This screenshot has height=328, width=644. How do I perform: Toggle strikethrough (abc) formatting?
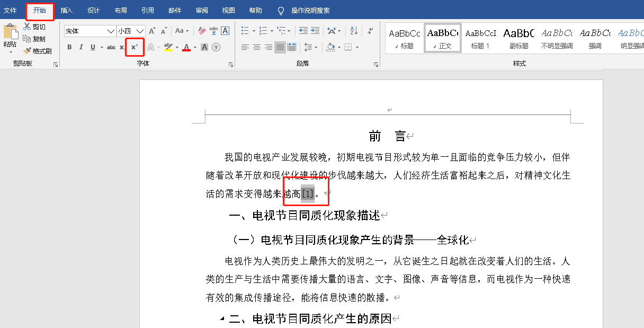click(111, 47)
